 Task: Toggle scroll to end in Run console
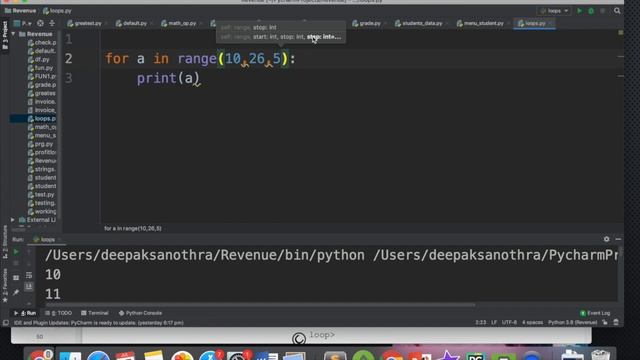point(29,287)
